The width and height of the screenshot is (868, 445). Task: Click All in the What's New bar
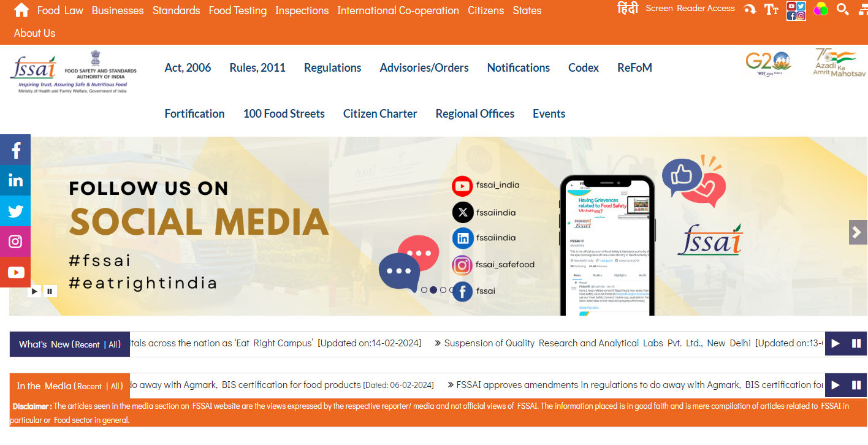coord(114,344)
